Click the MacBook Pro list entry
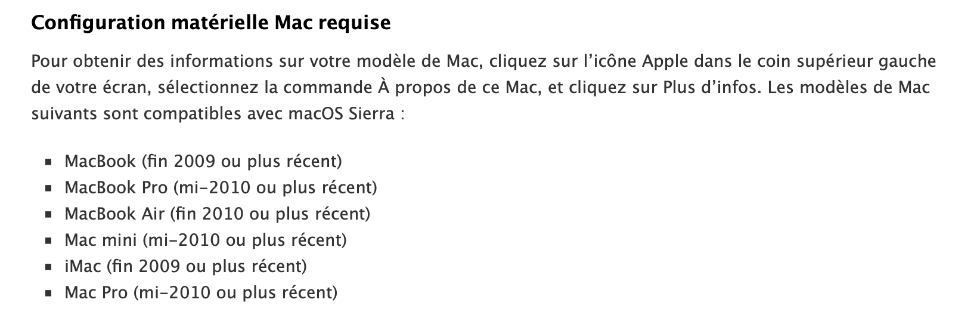 [x=221, y=187]
